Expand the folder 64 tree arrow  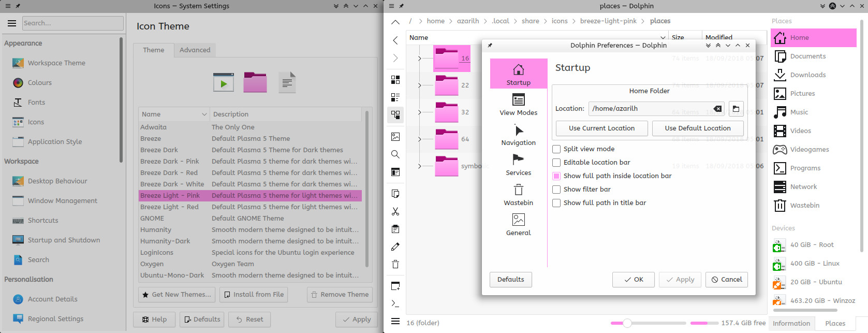420,139
